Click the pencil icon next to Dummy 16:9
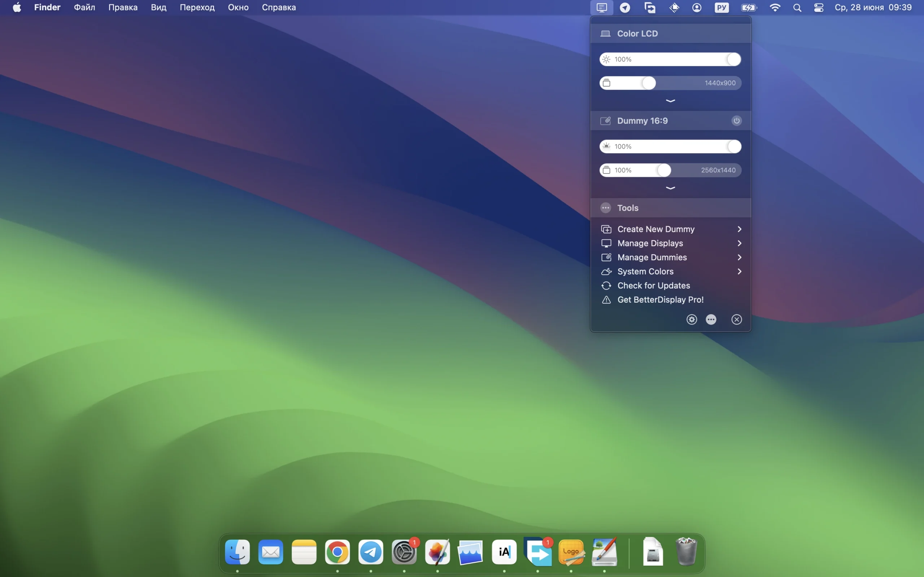 pos(606,120)
